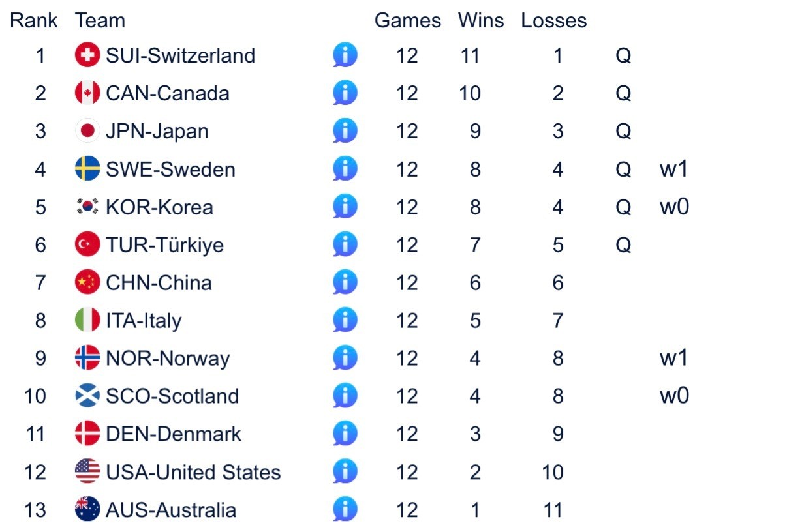Select the SWE-Sweden team name

[170, 170]
